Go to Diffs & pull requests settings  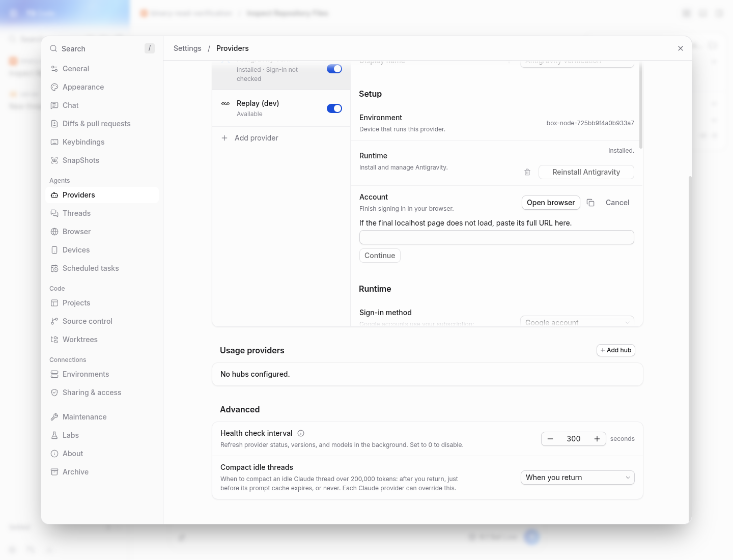click(102, 124)
